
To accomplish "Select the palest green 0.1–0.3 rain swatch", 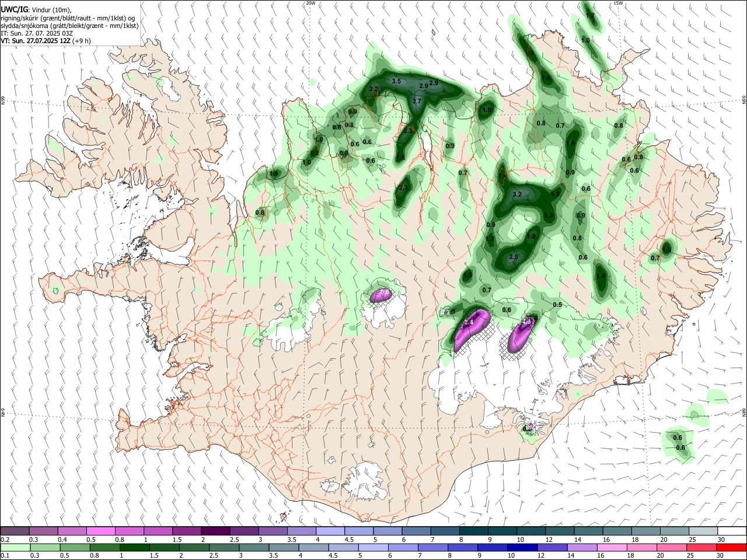I will (x=15, y=548).
